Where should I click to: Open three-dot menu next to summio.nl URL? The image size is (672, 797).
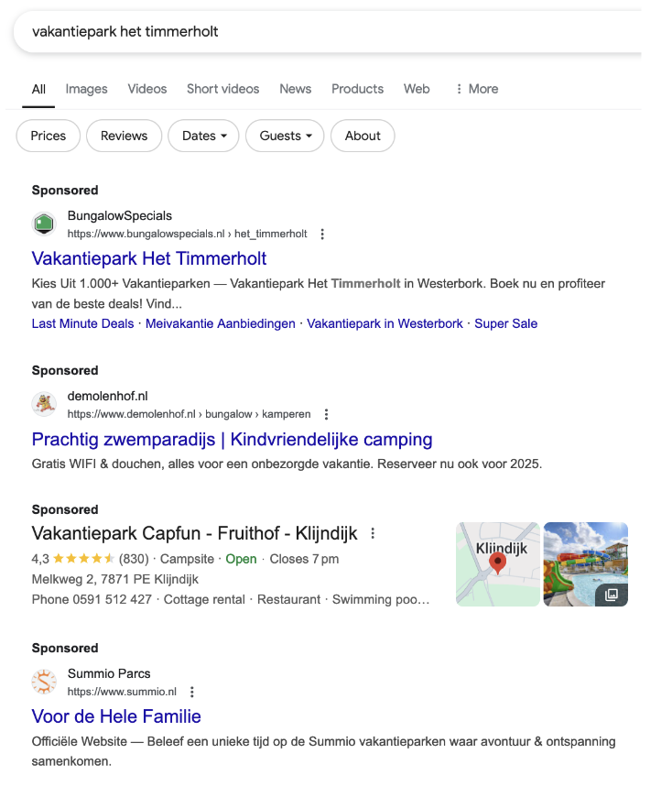pos(191,692)
